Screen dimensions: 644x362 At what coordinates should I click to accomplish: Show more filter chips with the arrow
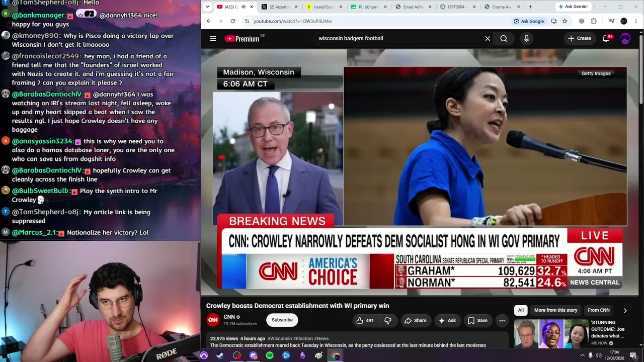click(x=625, y=310)
